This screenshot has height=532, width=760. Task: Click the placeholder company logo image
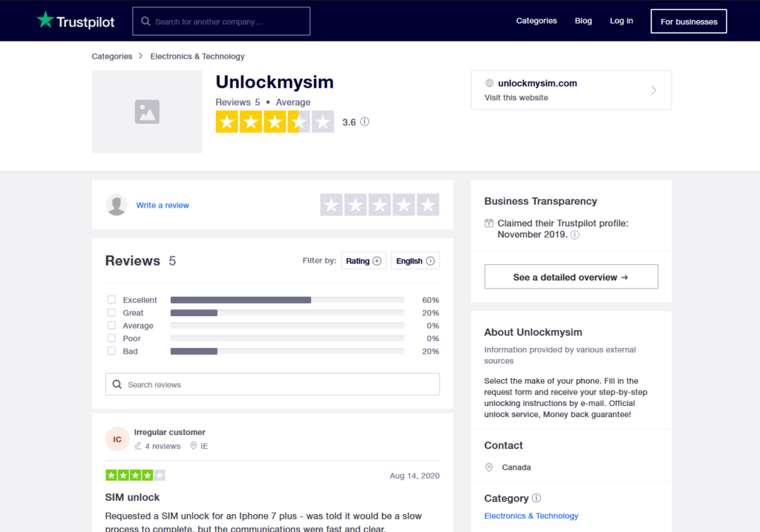click(x=148, y=112)
